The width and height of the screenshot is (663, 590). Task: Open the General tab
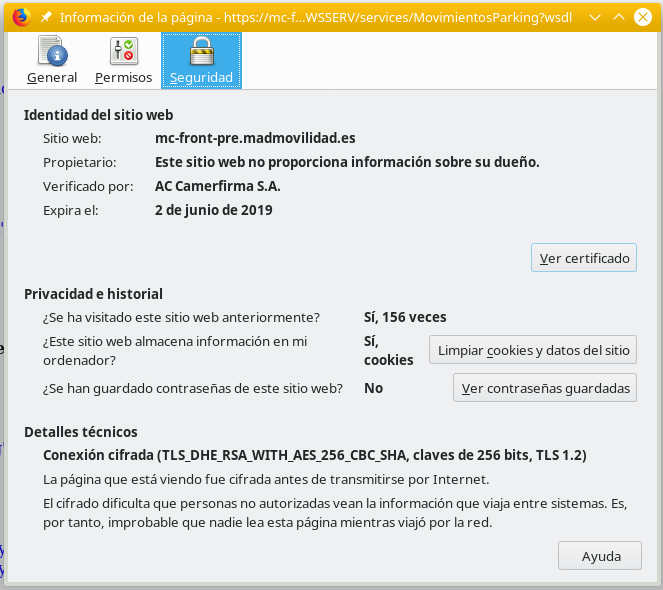(x=52, y=60)
